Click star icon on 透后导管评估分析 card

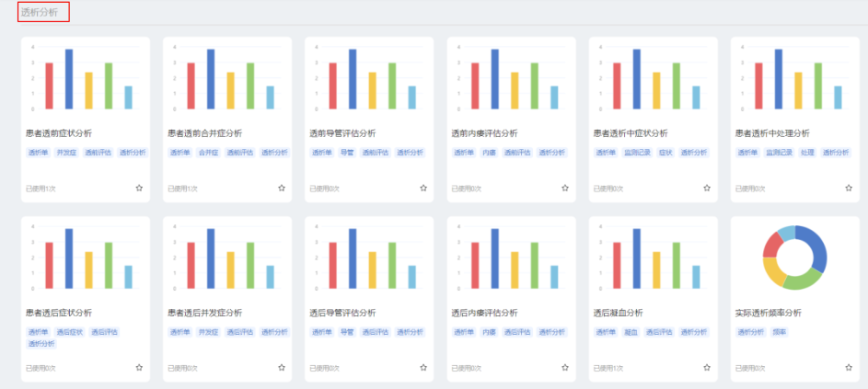point(423,367)
